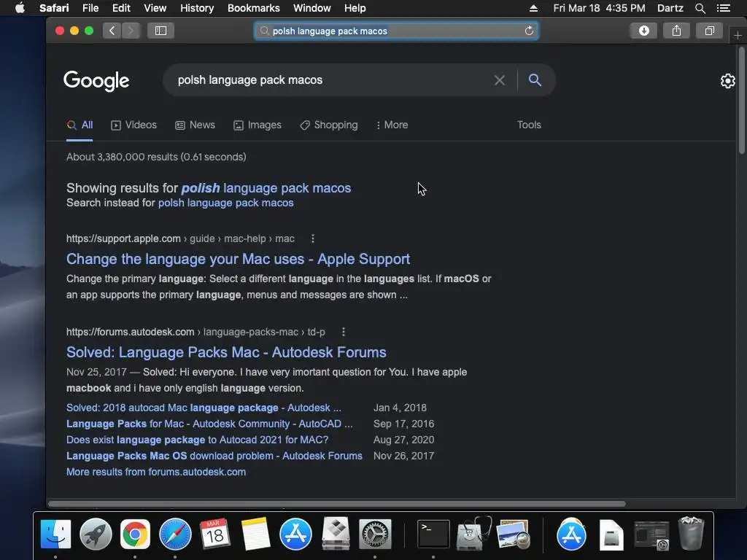Show all tabs overview button

[x=709, y=31]
